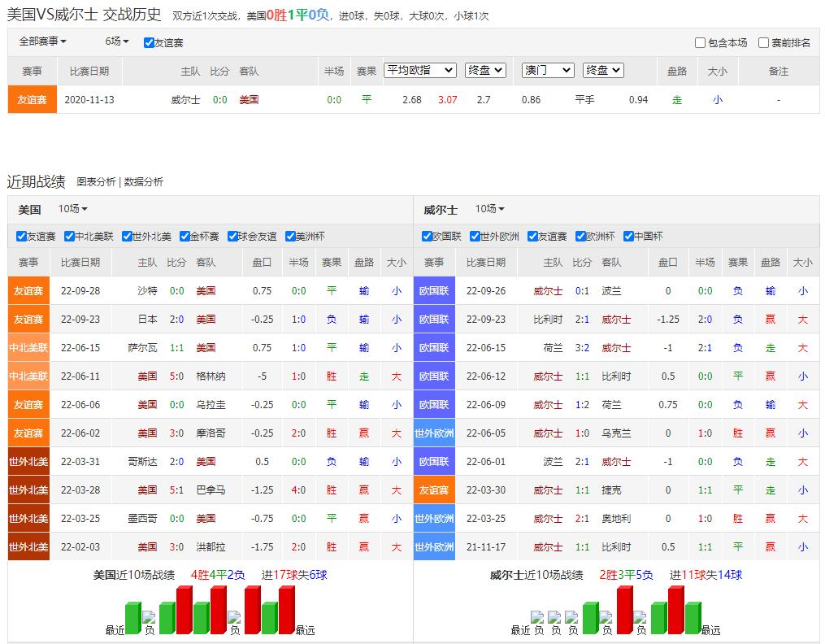This screenshot has height=644, width=825.
Task: Open the 5:0 score of 美国 vs 格林纳
Action: (176, 376)
